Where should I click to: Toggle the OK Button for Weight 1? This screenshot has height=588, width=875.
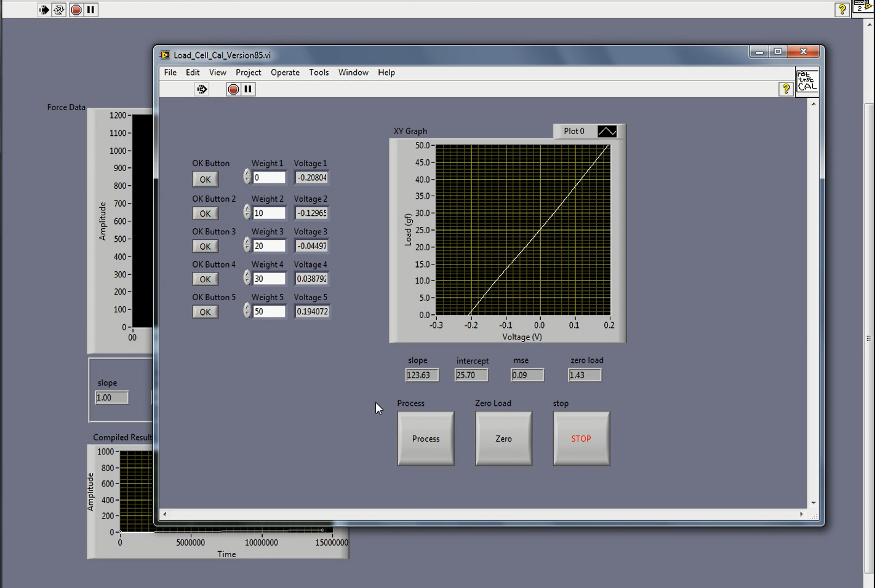coord(205,180)
